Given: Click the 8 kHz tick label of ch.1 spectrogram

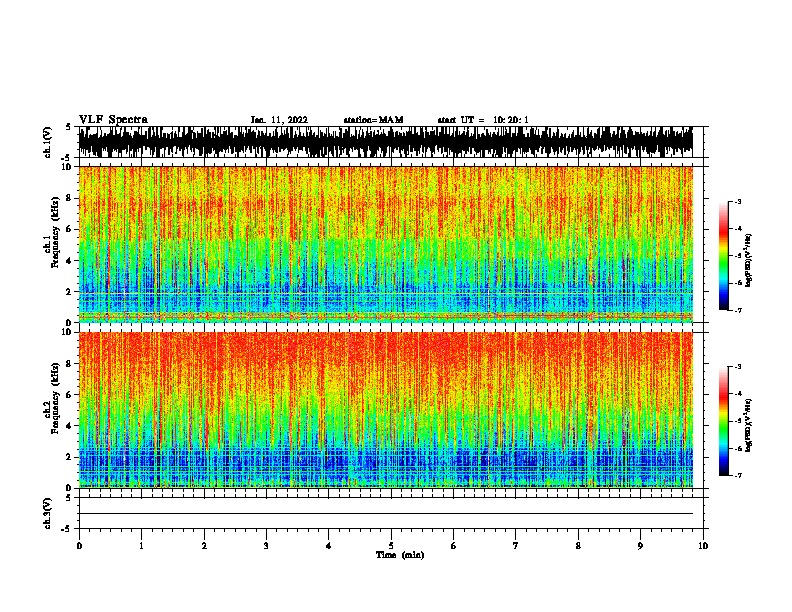Looking at the screenshot, I should click(70, 198).
